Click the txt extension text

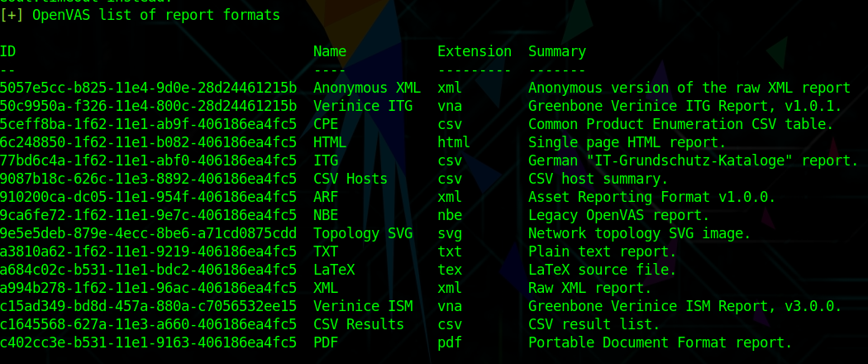pos(450,251)
